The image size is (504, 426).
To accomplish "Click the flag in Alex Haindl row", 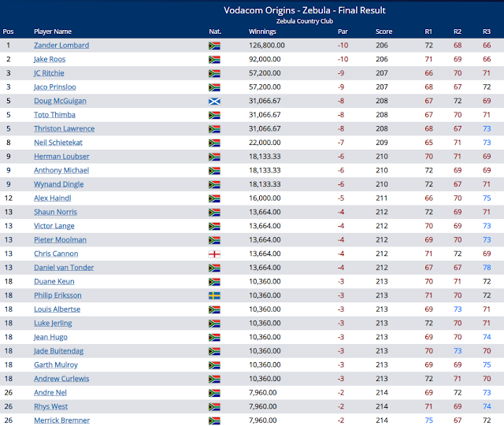I will (x=214, y=198).
